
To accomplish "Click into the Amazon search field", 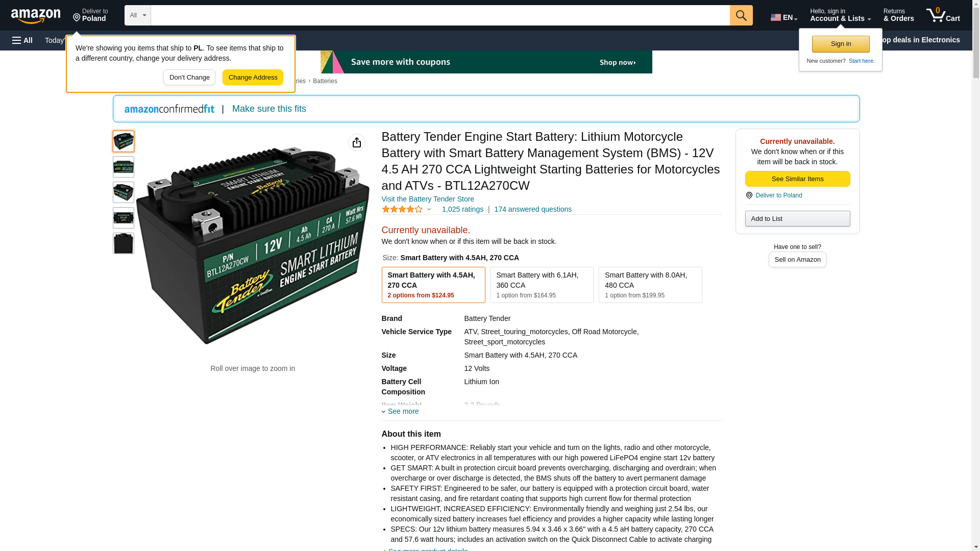I will pyautogui.click(x=440, y=15).
